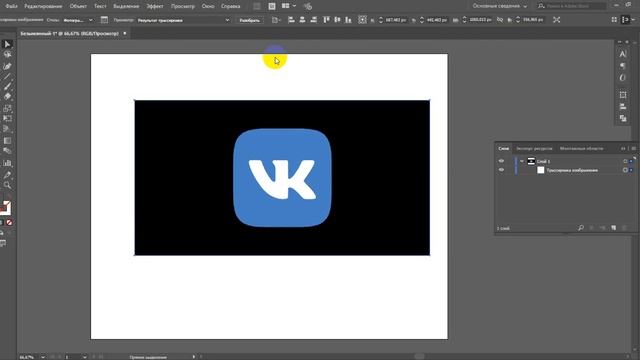Select the Слой 1 layer row
Screen dimensions: 640x360
click(x=566, y=161)
